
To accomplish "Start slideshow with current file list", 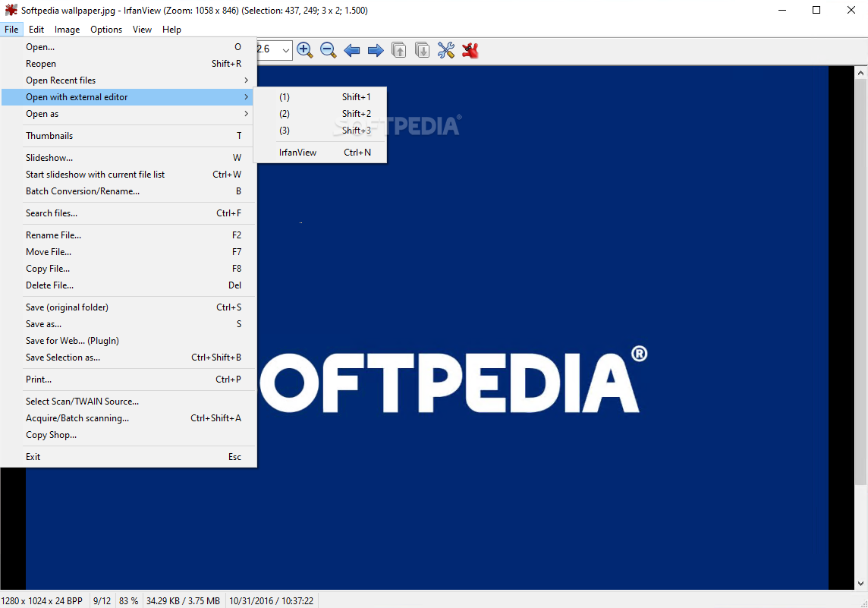I will 128,175.
